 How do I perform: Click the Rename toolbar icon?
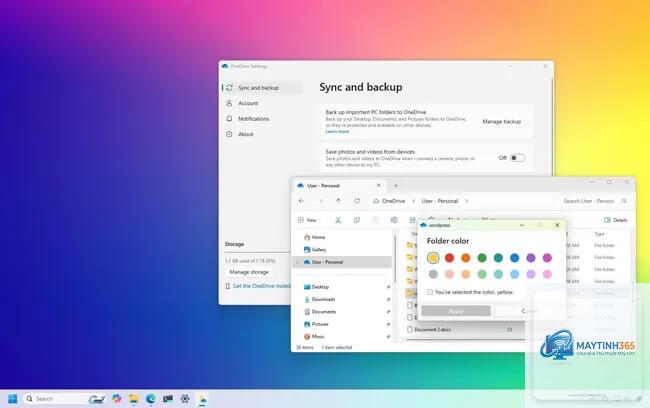(394, 220)
